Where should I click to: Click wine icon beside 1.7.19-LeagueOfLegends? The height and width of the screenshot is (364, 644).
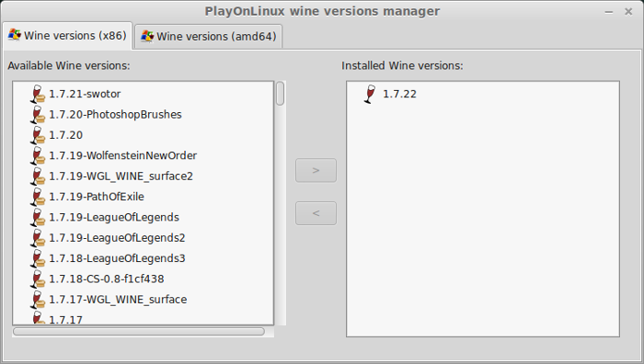tap(38, 217)
